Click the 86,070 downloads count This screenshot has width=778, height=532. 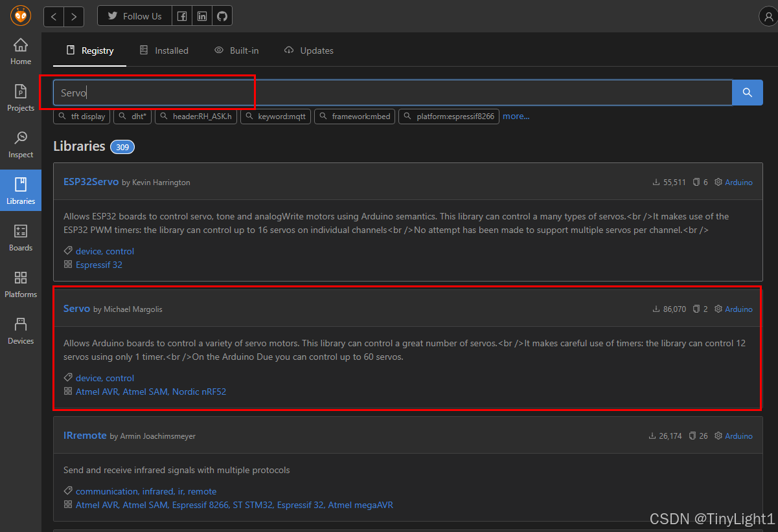tap(669, 309)
